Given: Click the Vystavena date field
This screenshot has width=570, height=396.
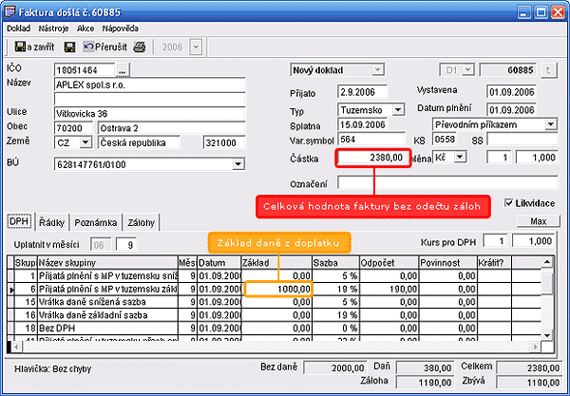Looking at the screenshot, I should point(511,92).
